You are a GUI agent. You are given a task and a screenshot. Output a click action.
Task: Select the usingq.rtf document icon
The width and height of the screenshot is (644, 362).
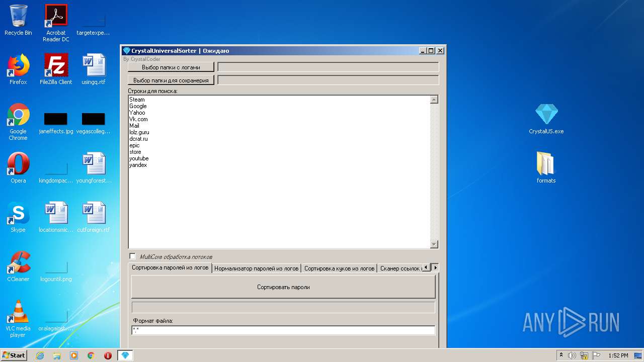93,69
